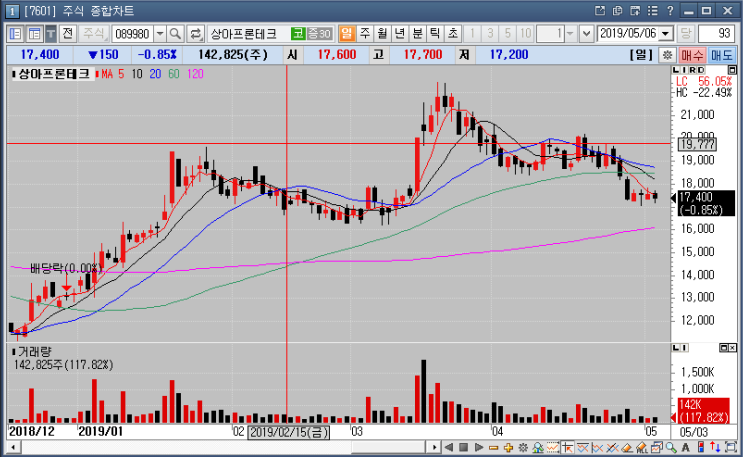Click the yellow plus zoom-in icon
The image size is (743, 457).
[508, 448]
